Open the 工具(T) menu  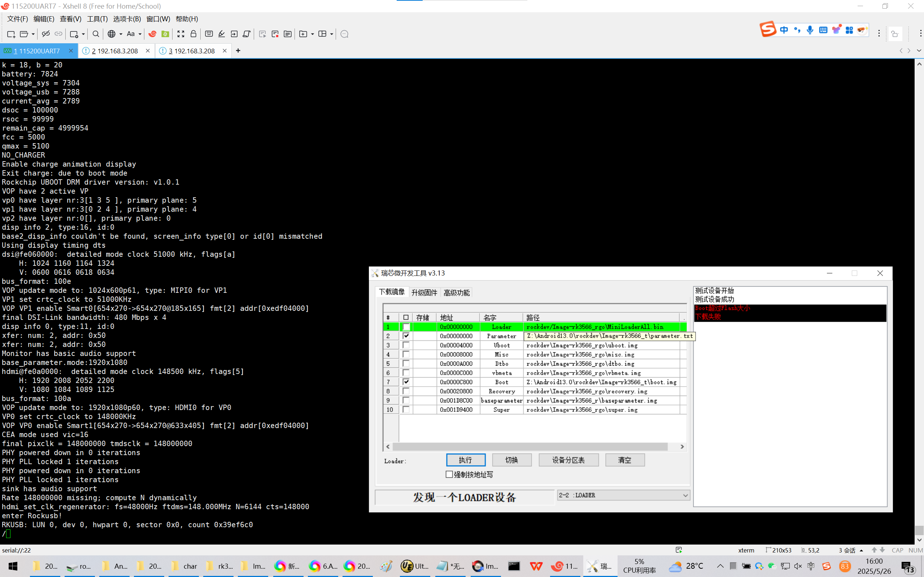tap(97, 19)
